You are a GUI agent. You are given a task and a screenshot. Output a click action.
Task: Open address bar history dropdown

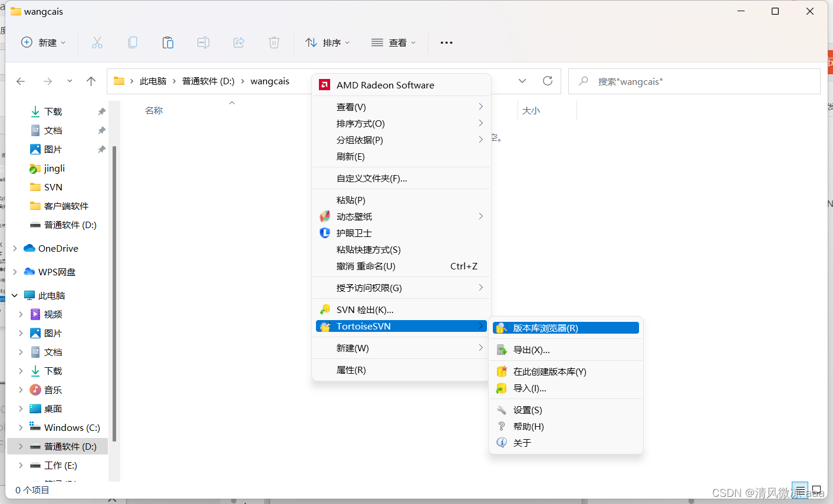[522, 81]
